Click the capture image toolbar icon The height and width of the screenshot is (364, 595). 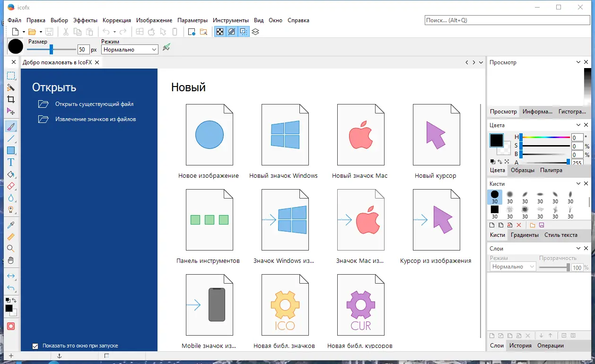point(192,32)
